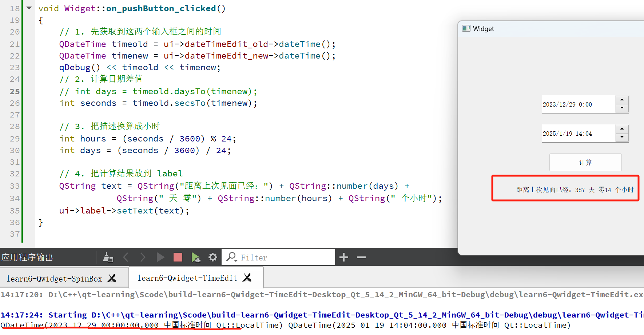The image size is (644, 335).
Task: Close the learn6-Qwidget-TimeEdit tab
Action: 247,278
